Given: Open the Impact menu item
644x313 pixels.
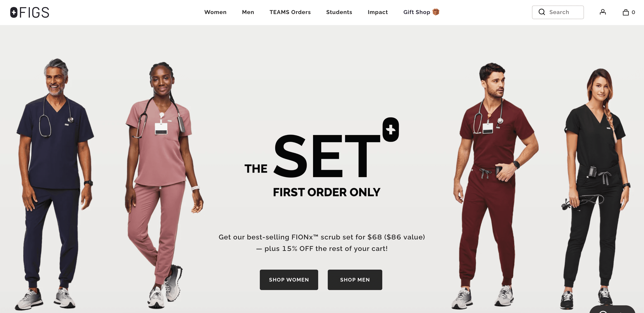Looking at the screenshot, I should pyautogui.click(x=378, y=12).
